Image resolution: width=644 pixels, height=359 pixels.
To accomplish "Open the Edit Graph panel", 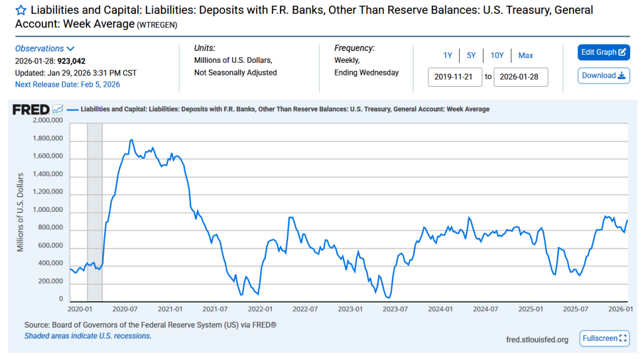I will pyautogui.click(x=603, y=52).
